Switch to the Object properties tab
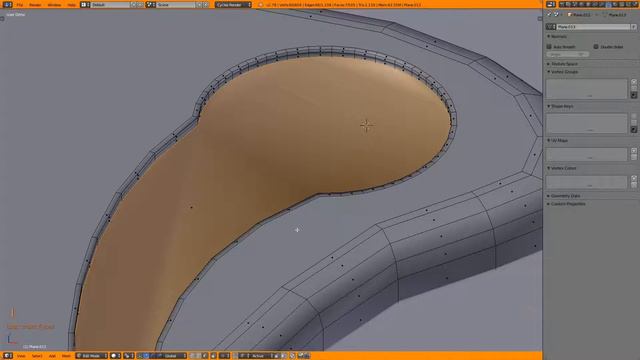Viewport: 640px width, 360px height. pos(589,4)
